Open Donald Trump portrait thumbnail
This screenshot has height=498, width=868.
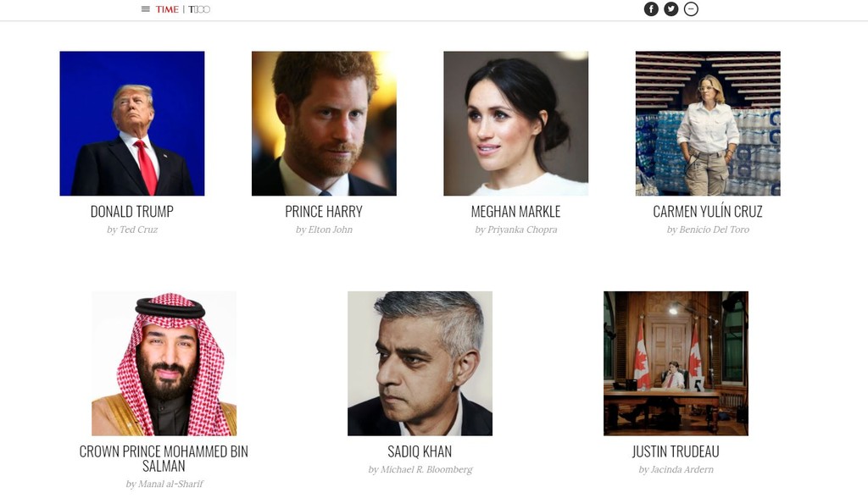tap(132, 124)
